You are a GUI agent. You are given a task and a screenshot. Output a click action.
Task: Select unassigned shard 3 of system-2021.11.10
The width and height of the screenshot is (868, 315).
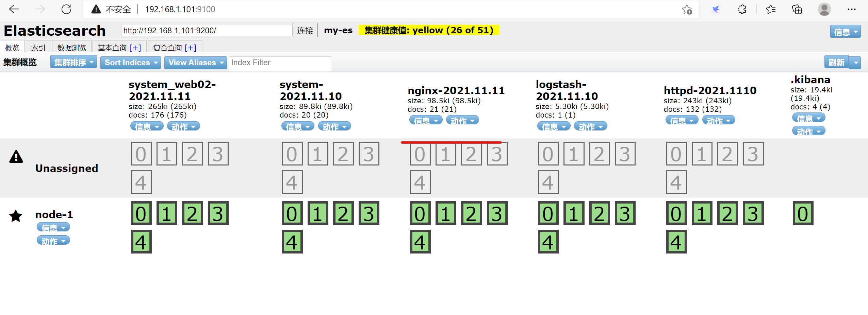coord(369,154)
